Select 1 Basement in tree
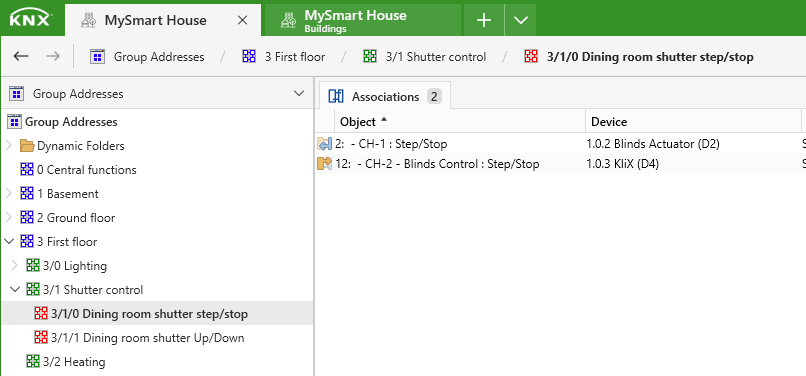 click(x=68, y=194)
